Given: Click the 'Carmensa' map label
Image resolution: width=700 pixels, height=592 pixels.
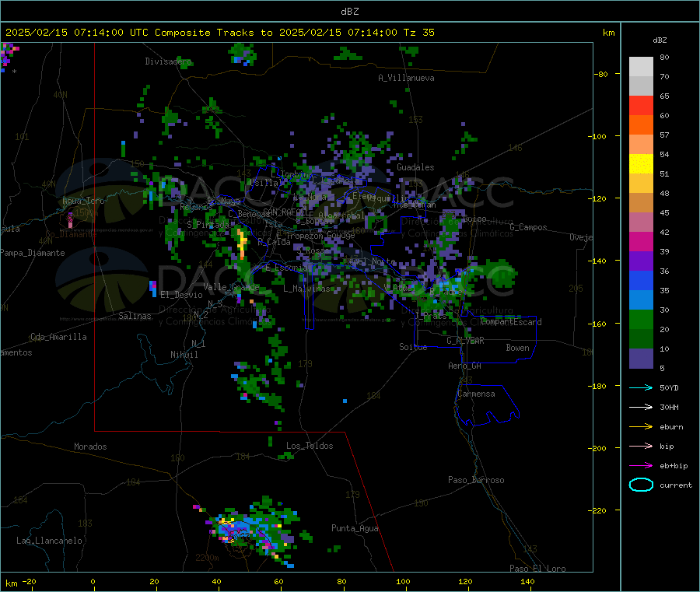Looking at the screenshot, I should click(476, 394).
